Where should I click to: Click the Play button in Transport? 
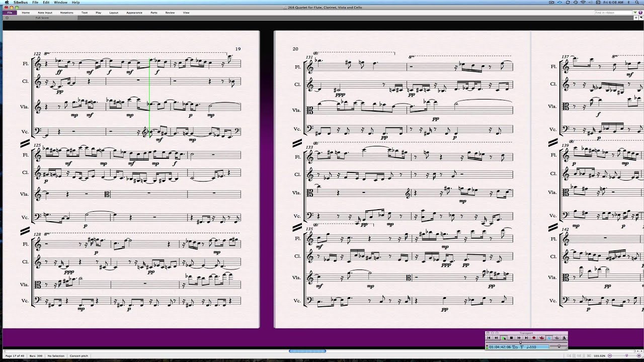[504, 338]
